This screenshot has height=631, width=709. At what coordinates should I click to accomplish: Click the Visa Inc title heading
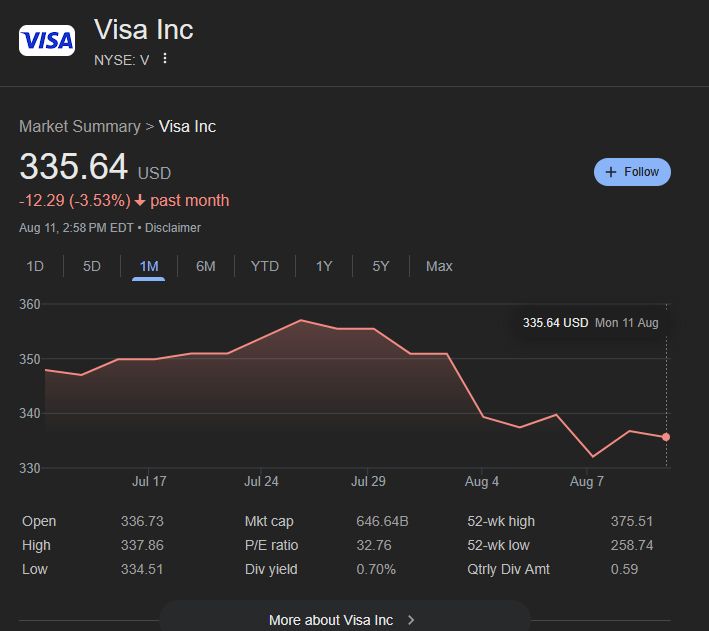[x=144, y=30]
